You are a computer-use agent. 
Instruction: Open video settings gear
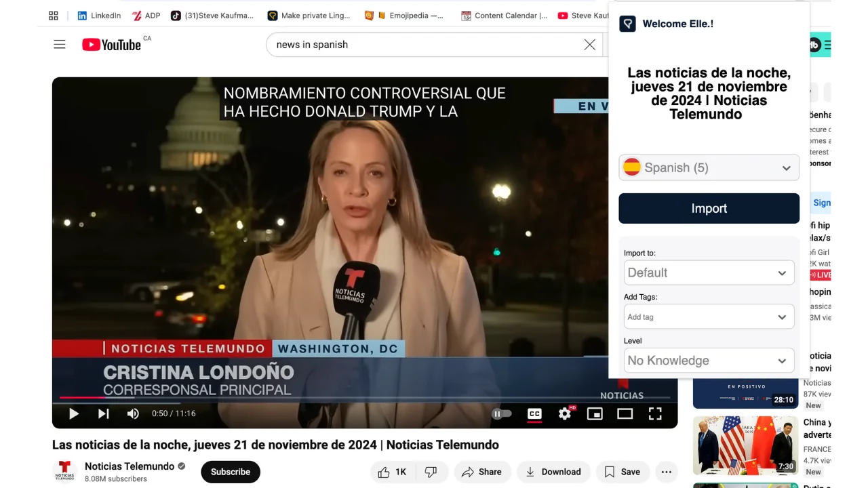(565, 413)
